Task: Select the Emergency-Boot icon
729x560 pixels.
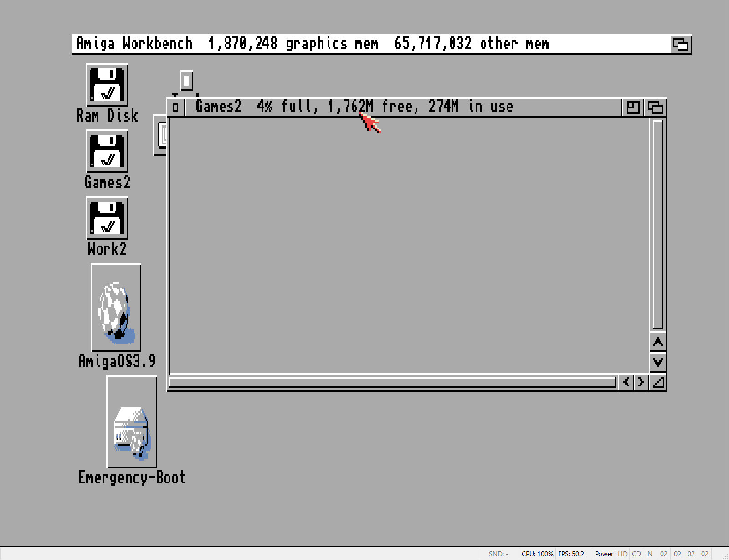Action: tap(132, 421)
